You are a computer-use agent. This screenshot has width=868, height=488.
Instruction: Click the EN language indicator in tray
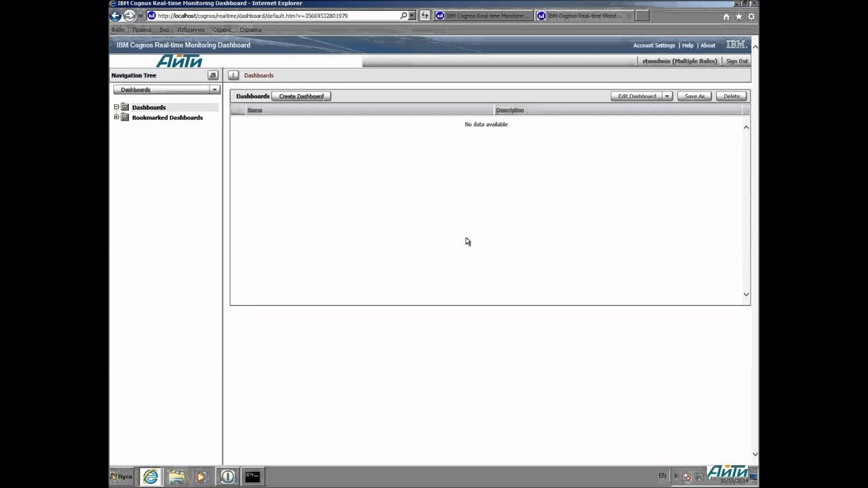663,476
